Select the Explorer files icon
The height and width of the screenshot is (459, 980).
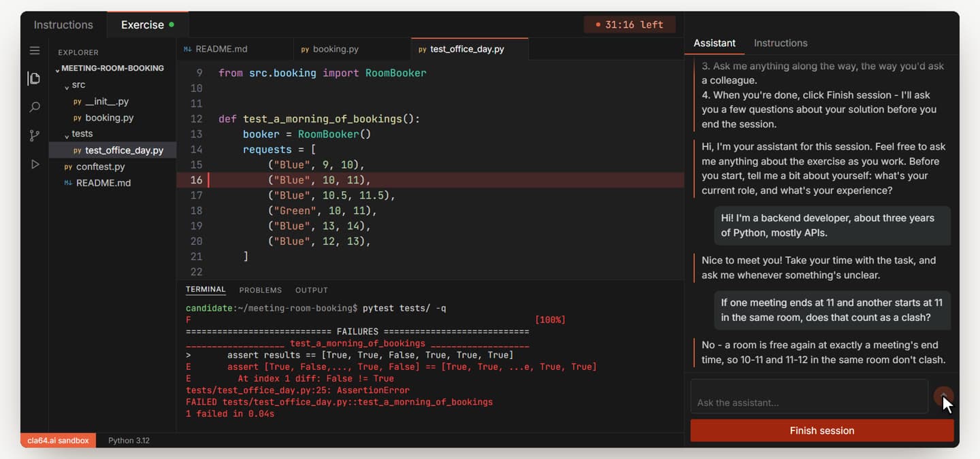tap(34, 78)
